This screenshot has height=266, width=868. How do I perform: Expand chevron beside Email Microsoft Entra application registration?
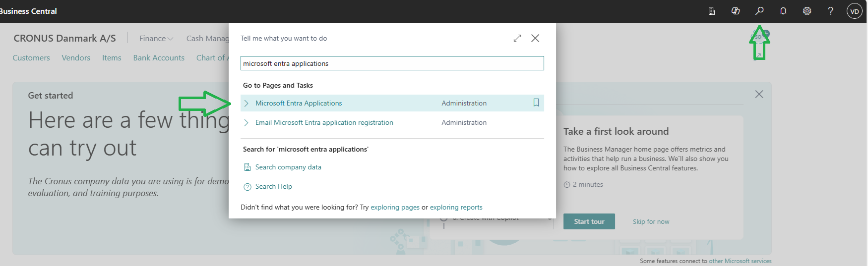[x=247, y=122]
